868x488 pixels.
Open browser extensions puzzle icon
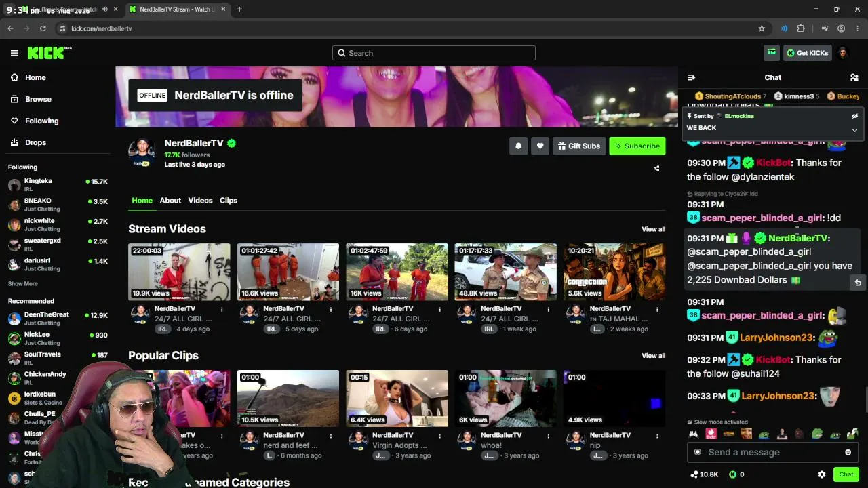tap(801, 28)
